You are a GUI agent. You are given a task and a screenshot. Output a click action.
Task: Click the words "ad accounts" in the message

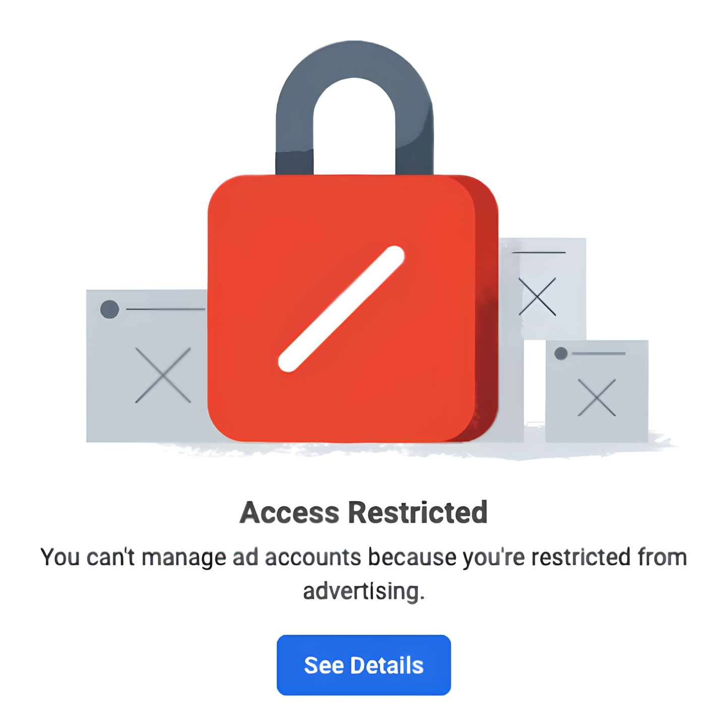click(x=296, y=558)
